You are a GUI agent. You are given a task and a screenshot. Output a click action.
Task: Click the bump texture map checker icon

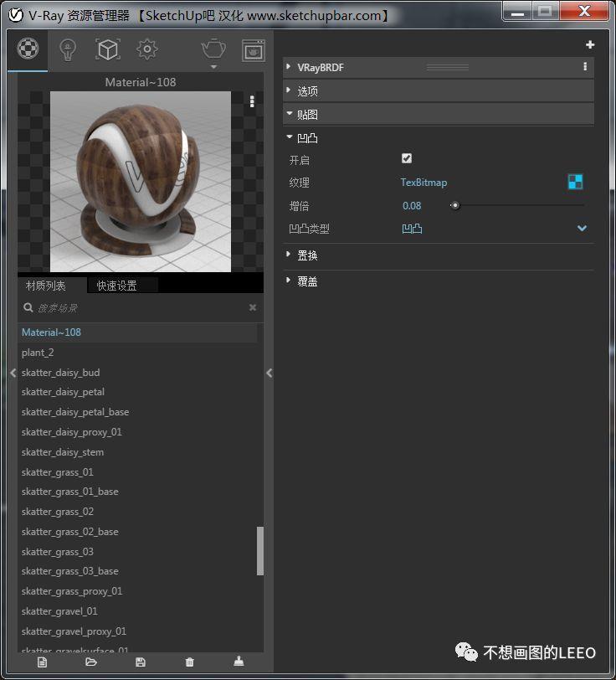[575, 182]
